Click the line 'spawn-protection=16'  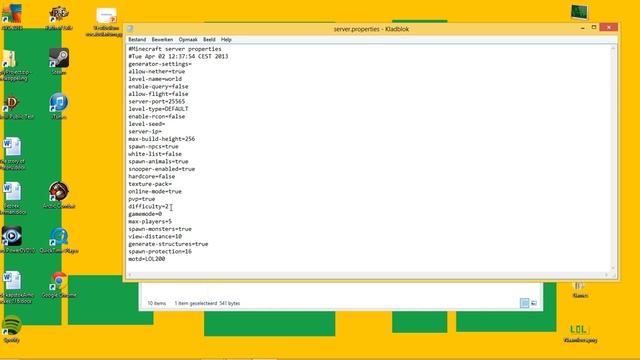tap(160, 251)
